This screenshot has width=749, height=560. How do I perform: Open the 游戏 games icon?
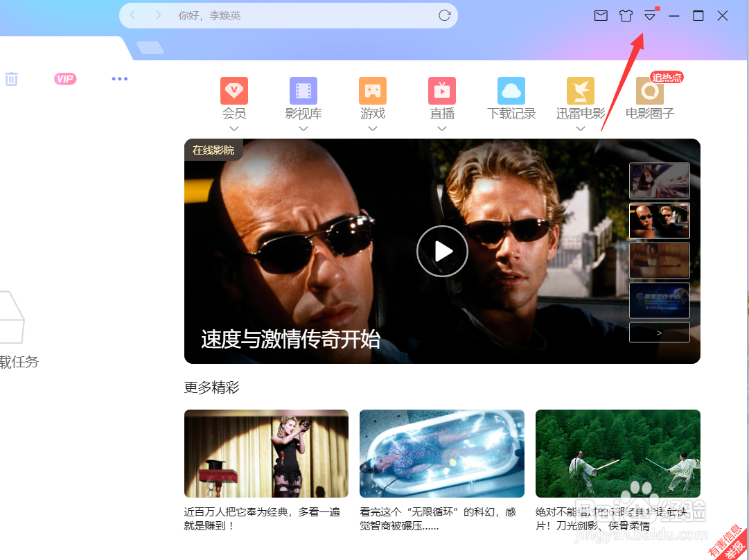tap(373, 90)
